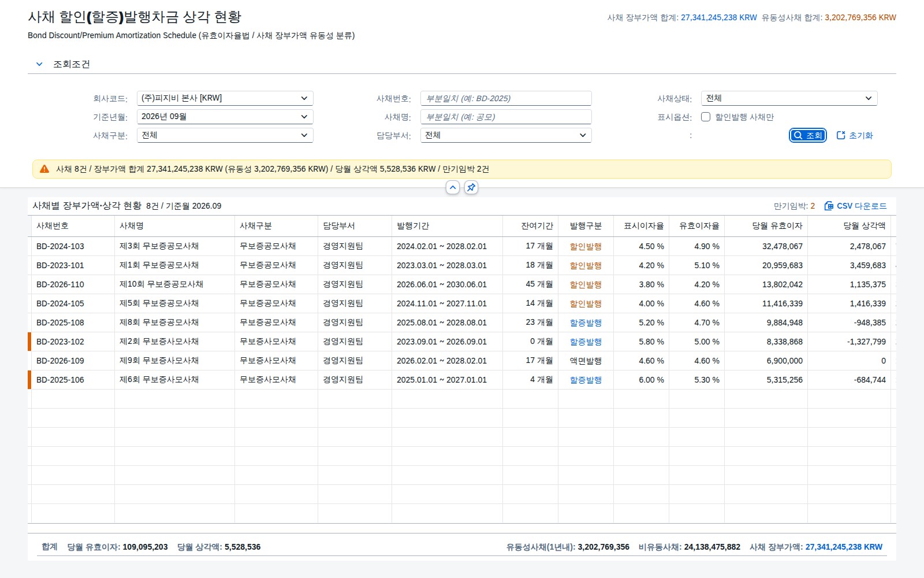The width and height of the screenshot is (924, 578).
Task: Enable the 할인발행 사채만 checkbox
Action: point(706,117)
